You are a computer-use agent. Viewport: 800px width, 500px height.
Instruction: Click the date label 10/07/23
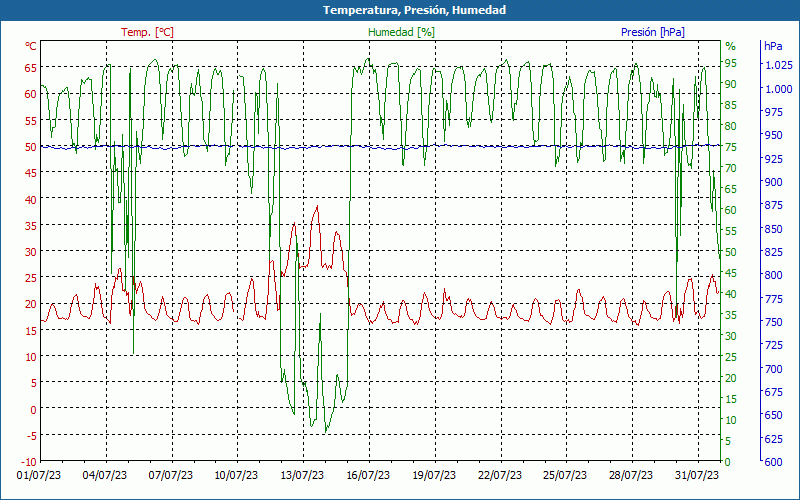point(236,476)
